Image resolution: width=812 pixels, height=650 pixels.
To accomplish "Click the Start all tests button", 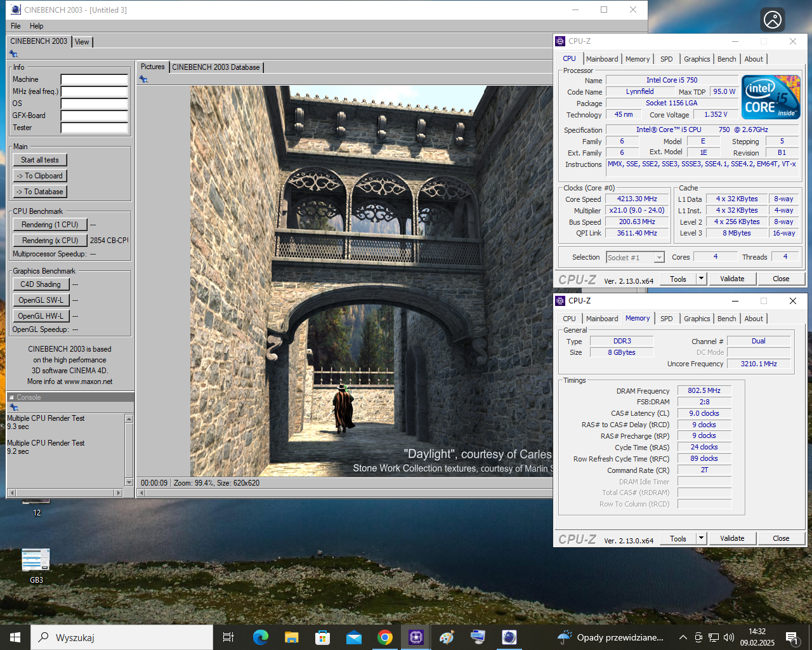I will [40, 160].
